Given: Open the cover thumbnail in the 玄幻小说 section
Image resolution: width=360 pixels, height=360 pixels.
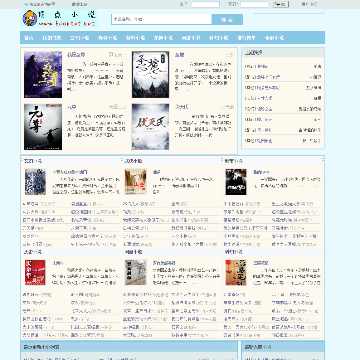Looking at the screenshot, I should coord(35,182).
